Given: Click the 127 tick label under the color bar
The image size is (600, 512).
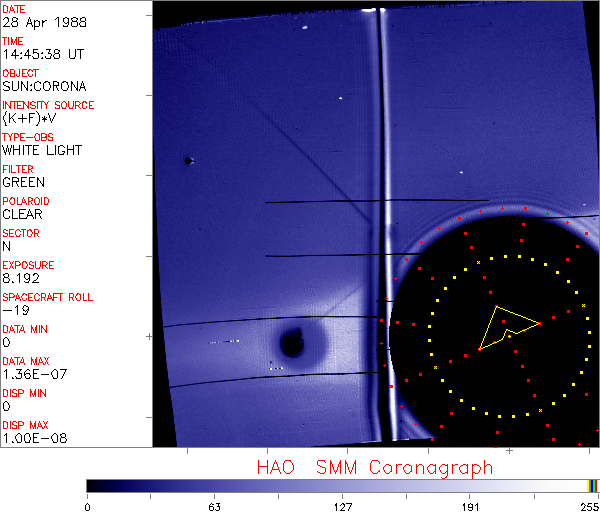Looking at the screenshot, I should coord(343,506).
